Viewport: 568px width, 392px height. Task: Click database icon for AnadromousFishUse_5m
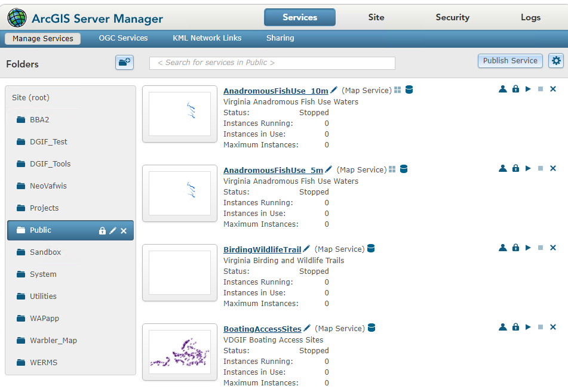[x=404, y=169]
